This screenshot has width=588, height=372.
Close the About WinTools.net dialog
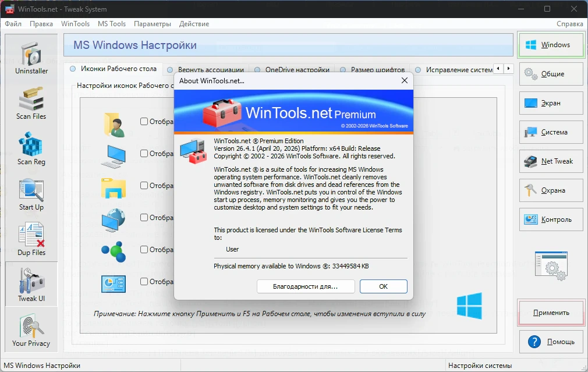coord(404,80)
